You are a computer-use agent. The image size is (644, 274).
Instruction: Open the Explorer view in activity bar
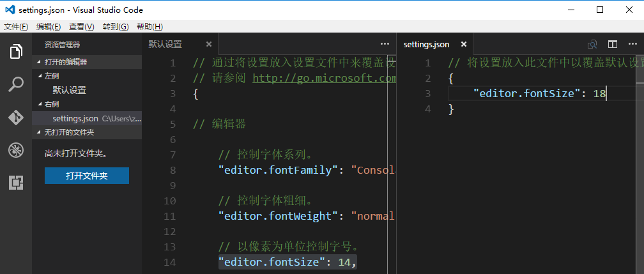pos(16,52)
